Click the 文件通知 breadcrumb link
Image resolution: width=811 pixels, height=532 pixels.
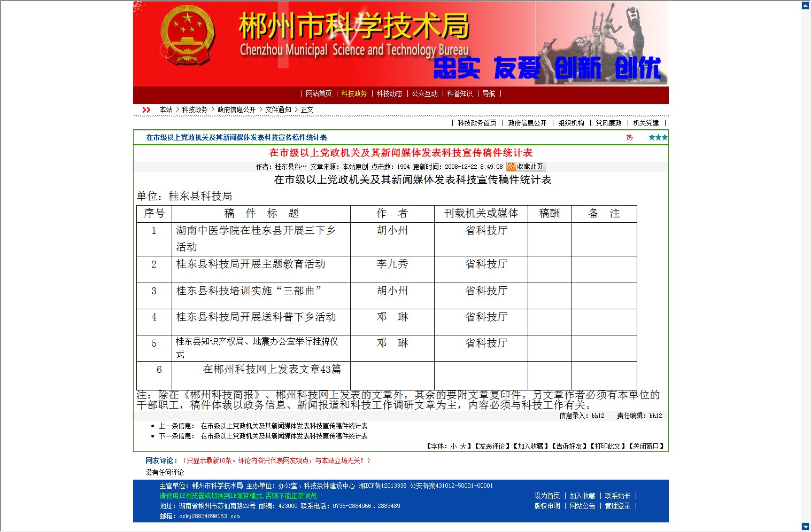coord(278,110)
